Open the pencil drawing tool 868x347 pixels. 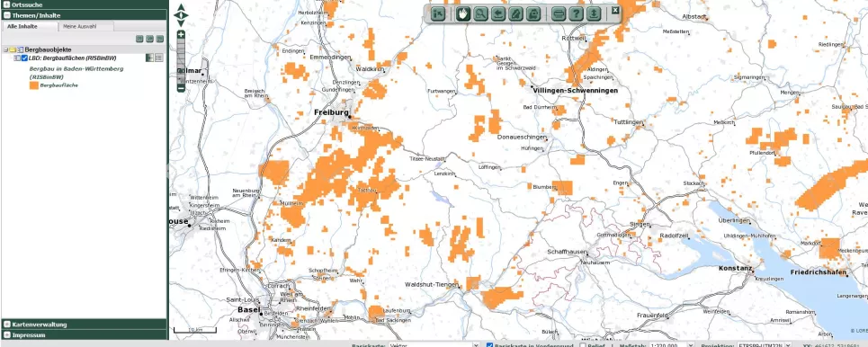515,14
